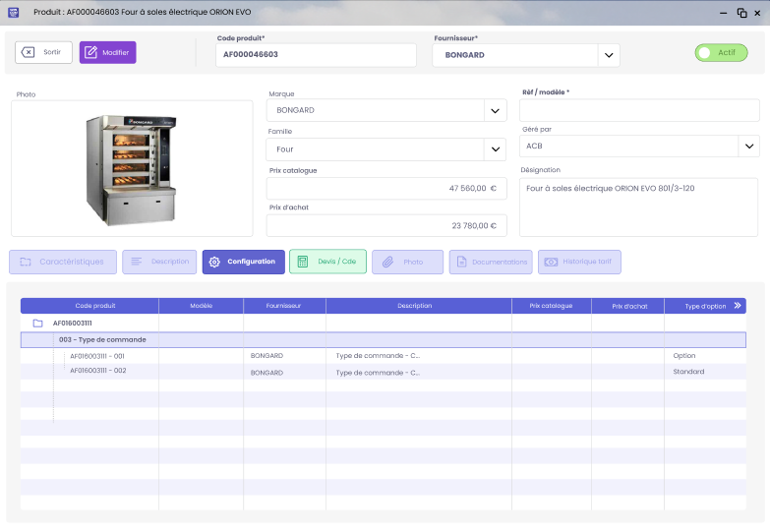770x532 pixels.
Task: Click the Sortir exit button
Action: point(43,52)
